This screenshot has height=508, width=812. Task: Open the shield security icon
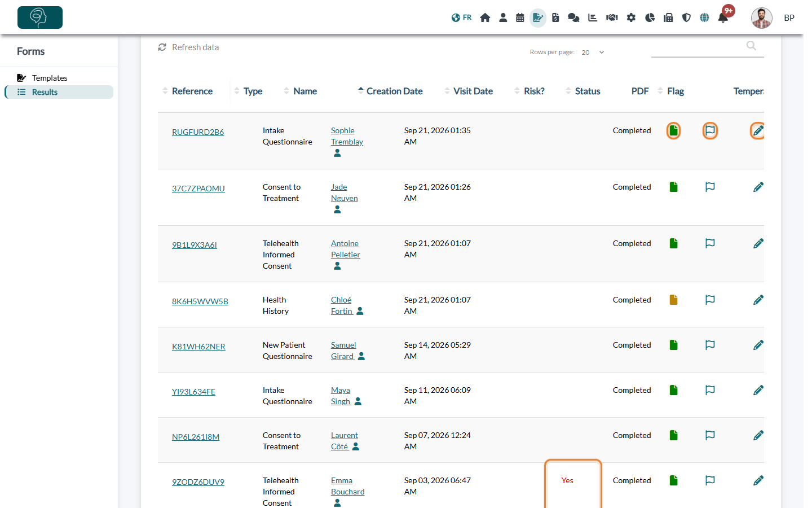tap(686, 17)
